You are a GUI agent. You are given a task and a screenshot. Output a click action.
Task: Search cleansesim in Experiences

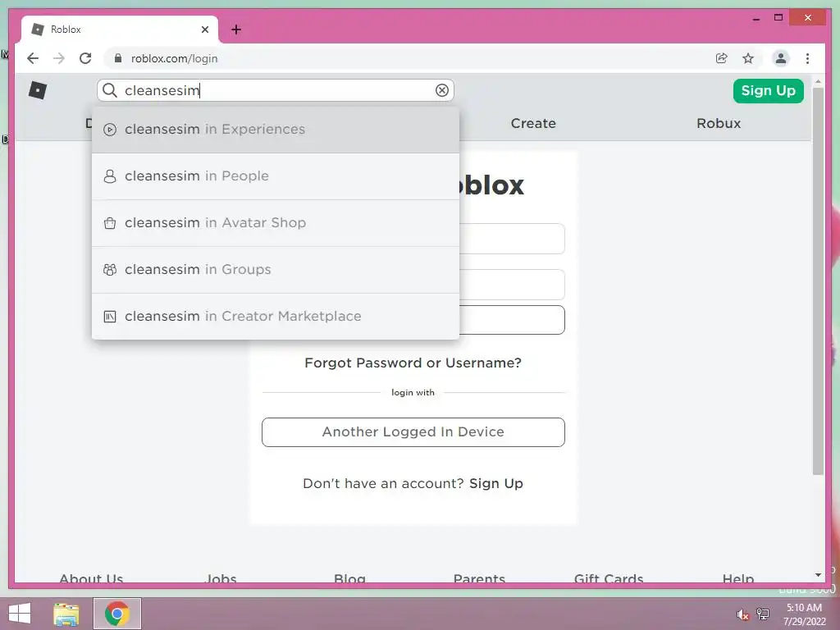276,130
